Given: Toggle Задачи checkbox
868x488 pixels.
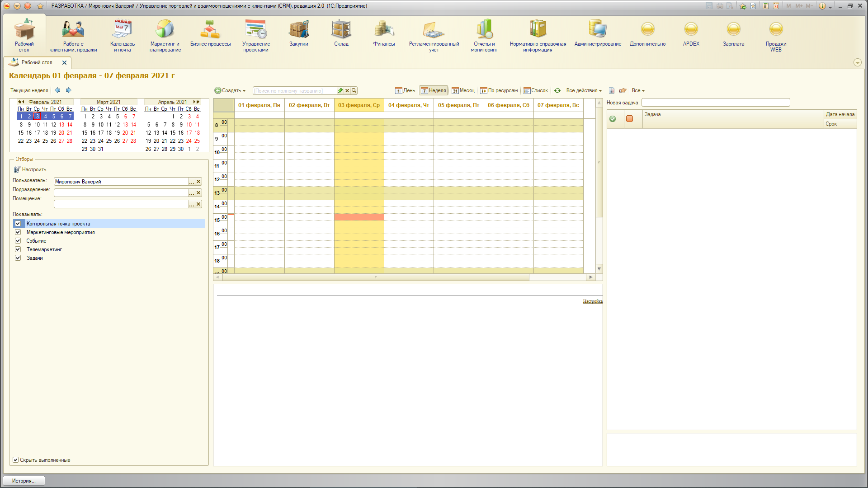Looking at the screenshot, I should 18,258.
